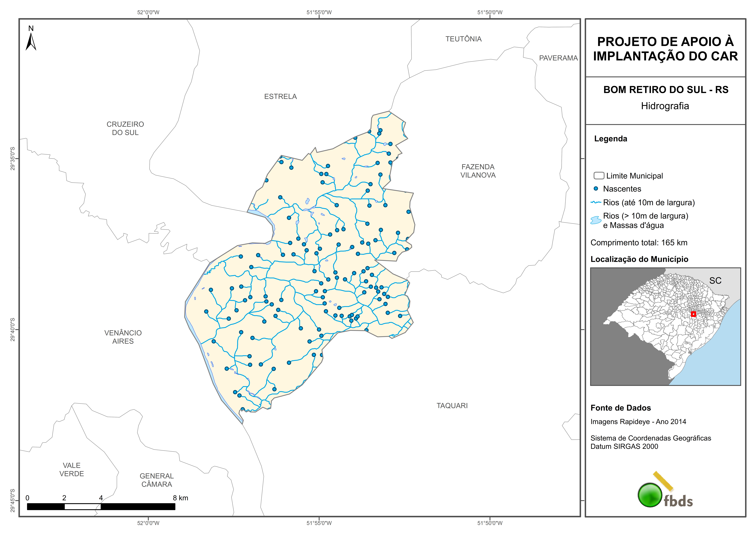The height and width of the screenshot is (535, 756).
Task: Click the TAQUARI municipality label
Action: coord(452,406)
